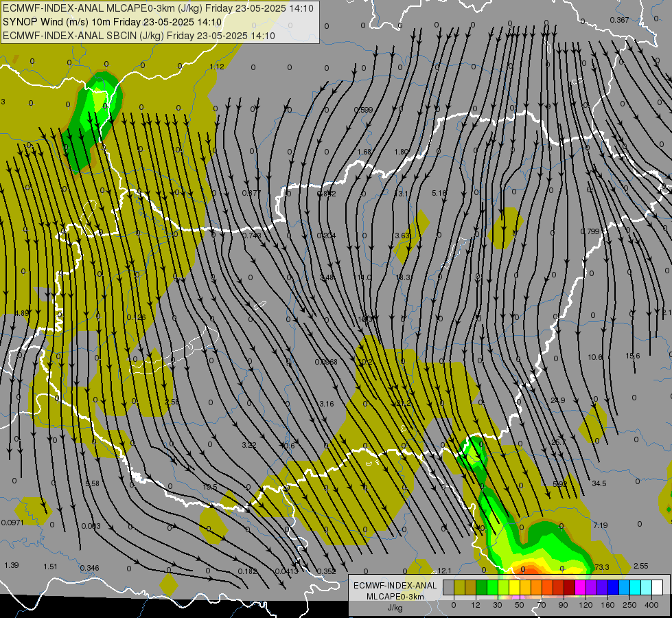Click the gray swatch in the MLCAPE legend
The image size is (672, 618).
(x=449, y=587)
